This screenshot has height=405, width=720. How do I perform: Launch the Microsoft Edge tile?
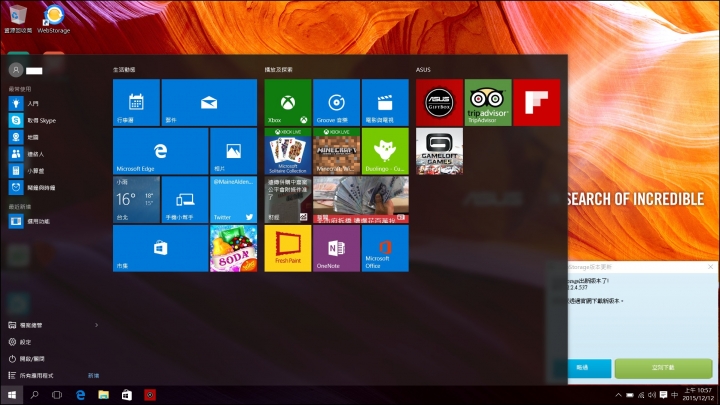click(x=160, y=151)
